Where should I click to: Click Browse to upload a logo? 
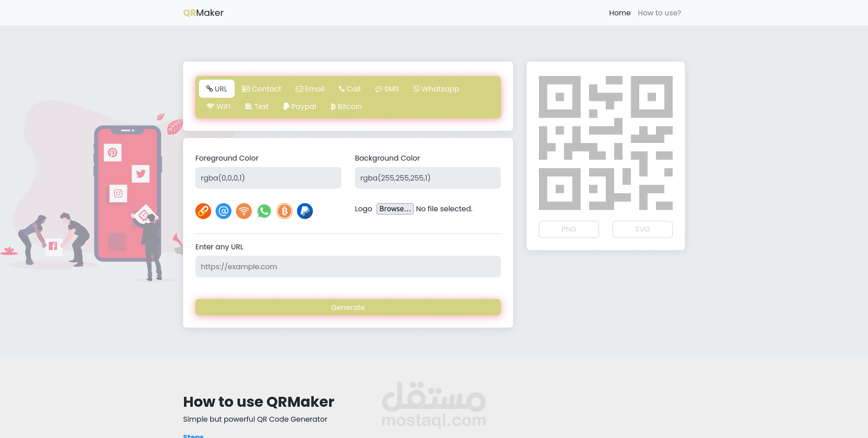pos(395,209)
